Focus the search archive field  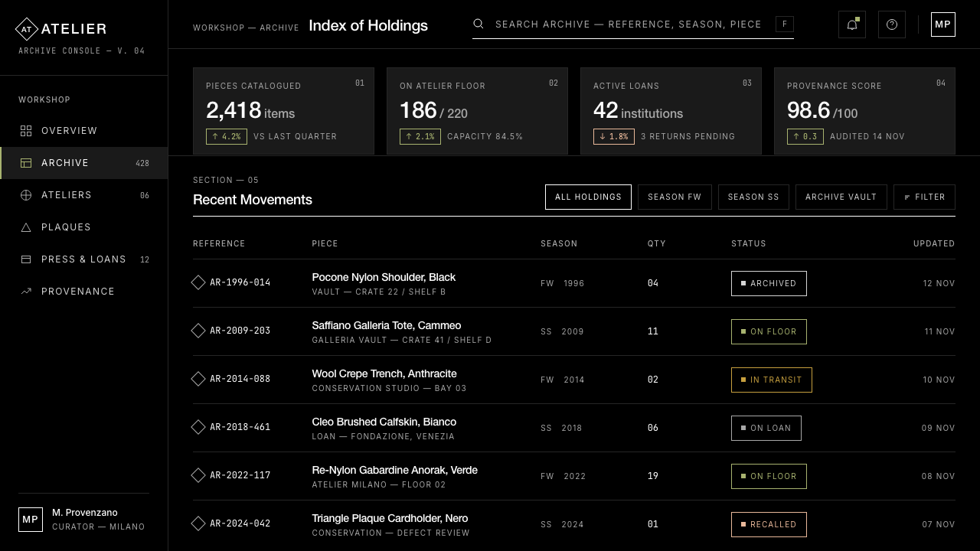632,24
